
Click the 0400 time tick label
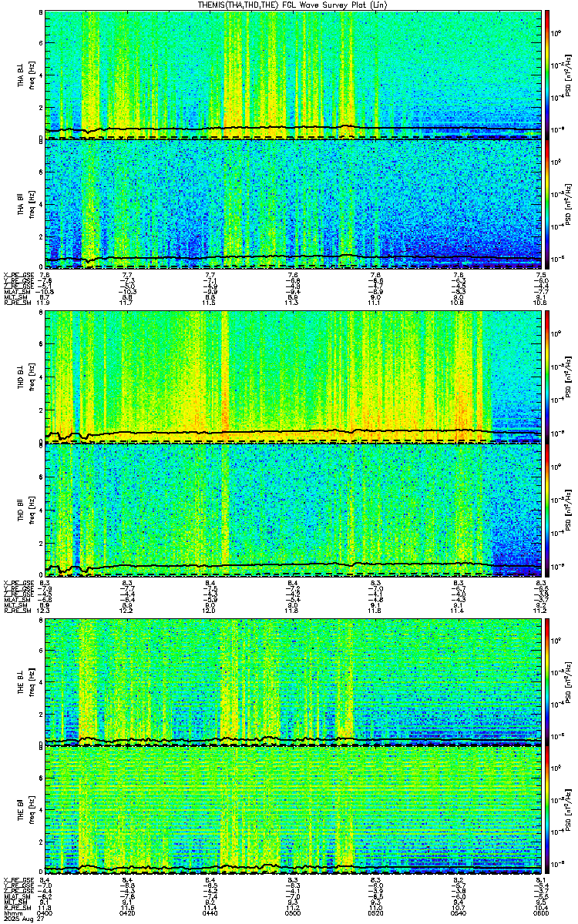pyautogui.click(x=45, y=913)
